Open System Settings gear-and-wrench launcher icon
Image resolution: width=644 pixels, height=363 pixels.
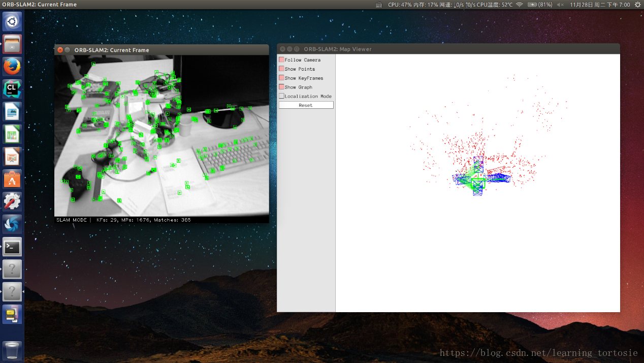pyautogui.click(x=12, y=202)
